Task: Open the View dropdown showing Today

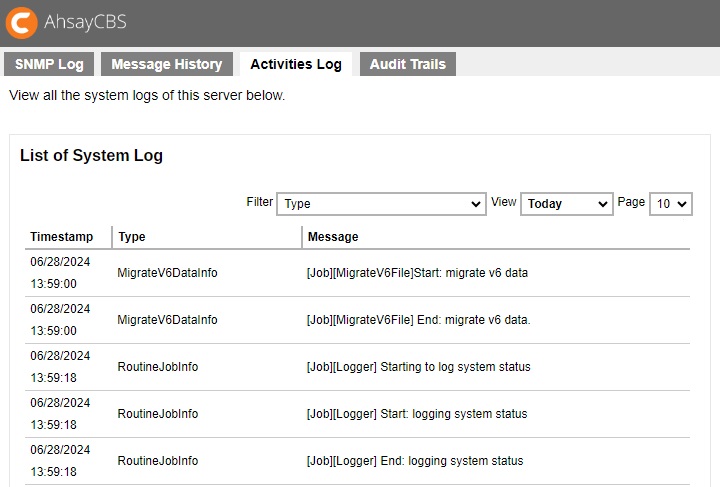Action: coord(566,203)
